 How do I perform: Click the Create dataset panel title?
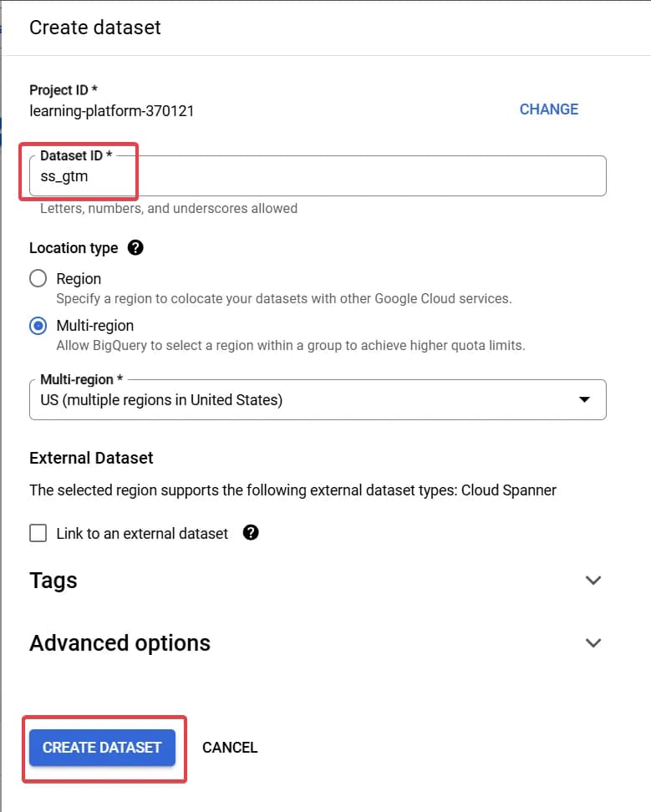point(95,28)
